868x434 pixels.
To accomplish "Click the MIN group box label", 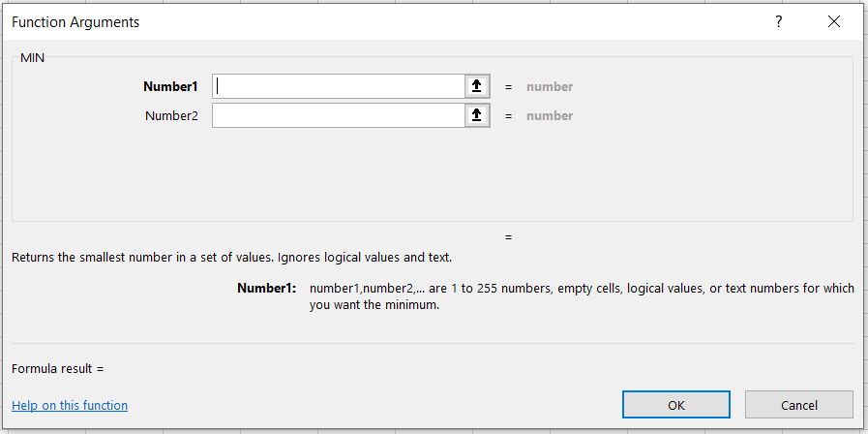I will pyautogui.click(x=32, y=57).
